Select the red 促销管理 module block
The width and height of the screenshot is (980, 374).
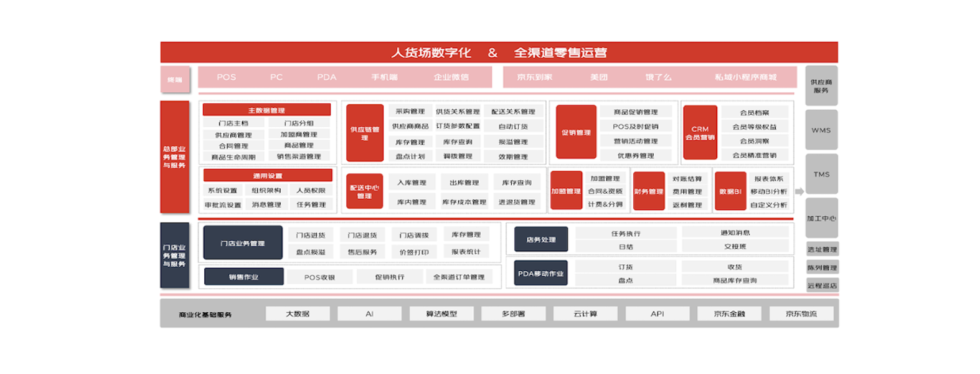(576, 132)
